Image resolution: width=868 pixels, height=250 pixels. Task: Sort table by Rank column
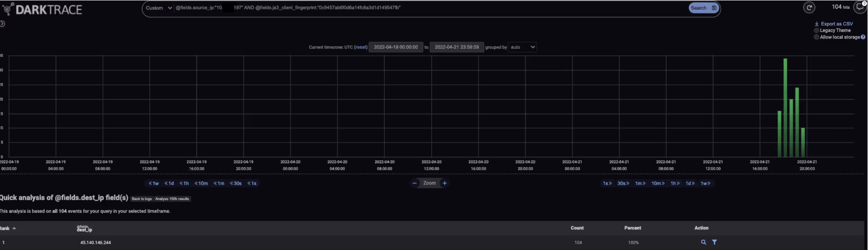[8, 228]
